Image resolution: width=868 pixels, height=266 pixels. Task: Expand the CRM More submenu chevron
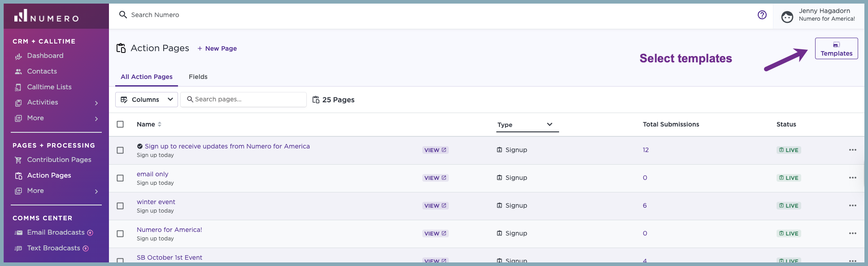[x=96, y=119]
